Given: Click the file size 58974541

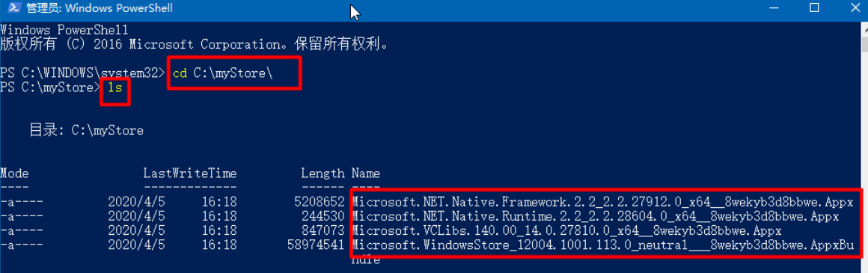Looking at the screenshot, I should pyautogui.click(x=316, y=243).
